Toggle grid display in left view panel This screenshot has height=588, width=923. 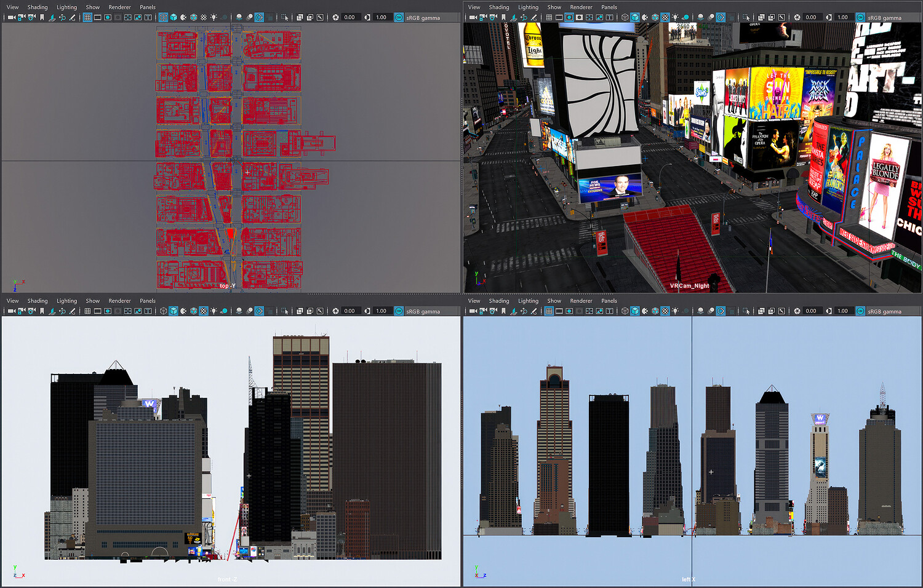click(549, 311)
